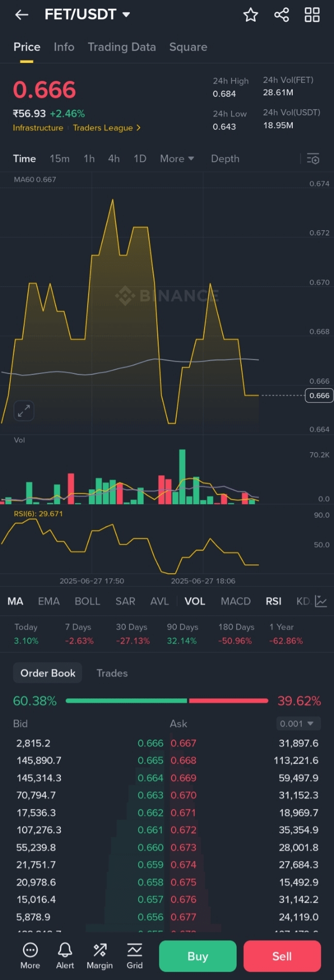This screenshot has height=980, width=334.
Task: Open the Depth chart view
Action: 225,159
